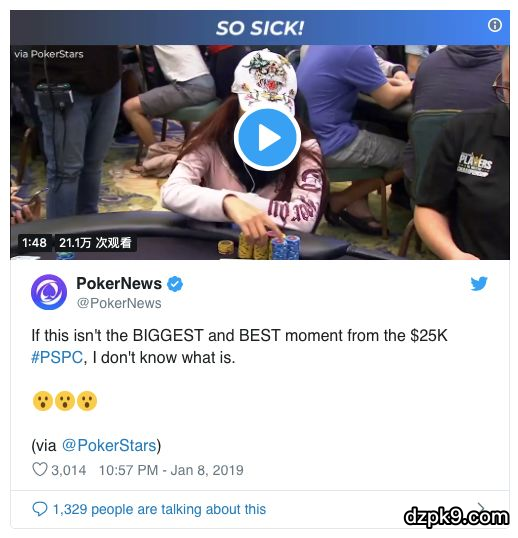The width and height of the screenshot is (518, 538).
Task: Click the SO SICK! banner title
Action: click(x=260, y=28)
